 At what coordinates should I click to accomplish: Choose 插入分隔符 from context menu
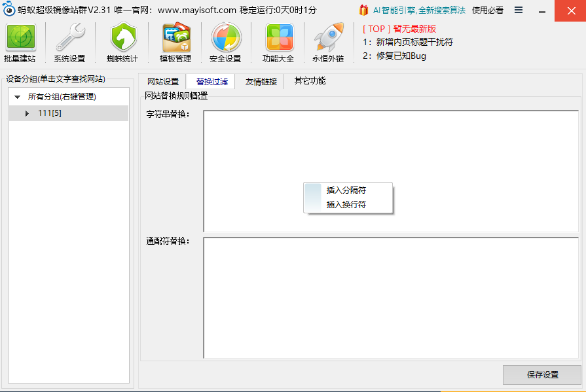348,190
